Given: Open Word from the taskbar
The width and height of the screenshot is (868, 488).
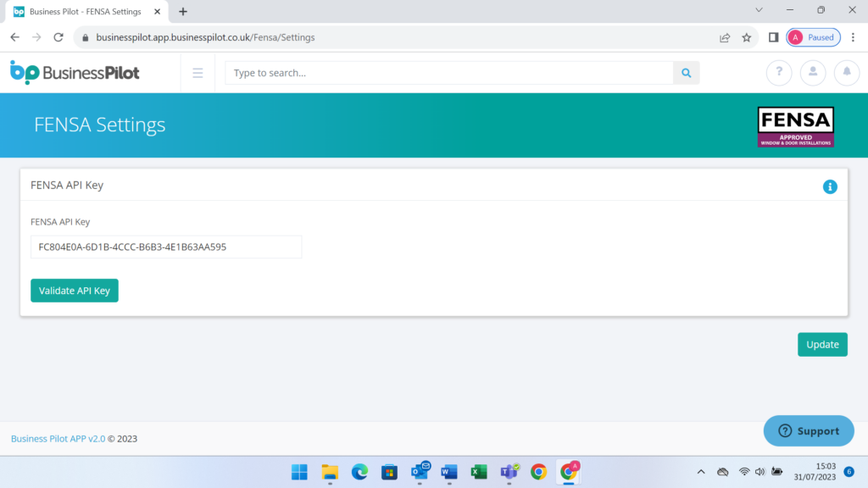Looking at the screenshot, I should click(x=449, y=472).
